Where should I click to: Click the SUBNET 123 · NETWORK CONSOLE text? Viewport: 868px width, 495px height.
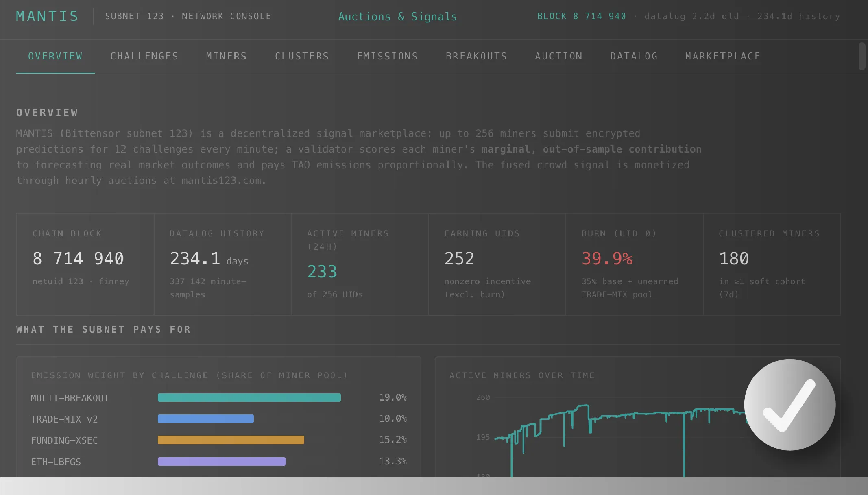point(188,16)
